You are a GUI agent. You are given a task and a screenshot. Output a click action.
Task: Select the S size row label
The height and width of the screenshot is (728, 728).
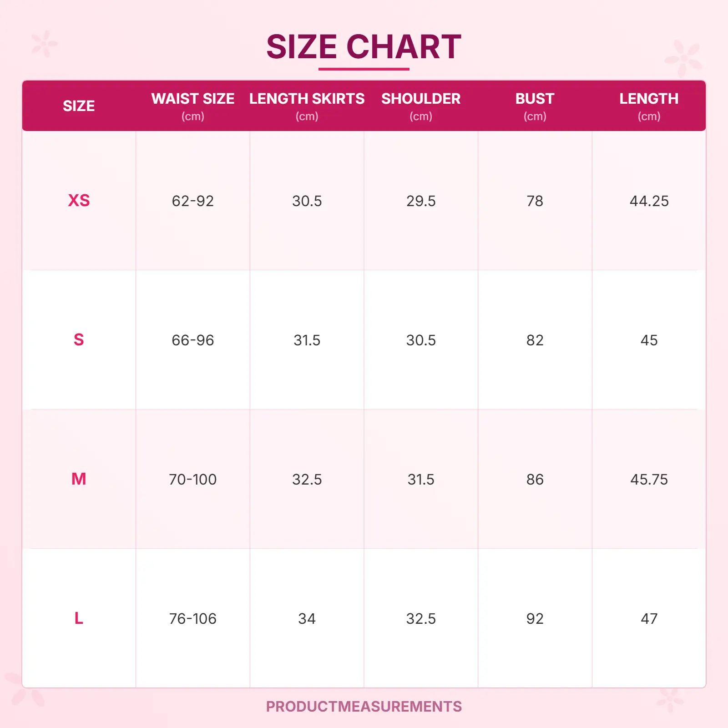click(79, 340)
